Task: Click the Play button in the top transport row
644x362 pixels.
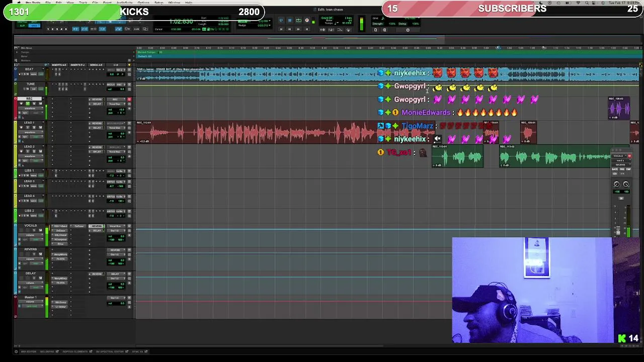Action: click(298, 20)
